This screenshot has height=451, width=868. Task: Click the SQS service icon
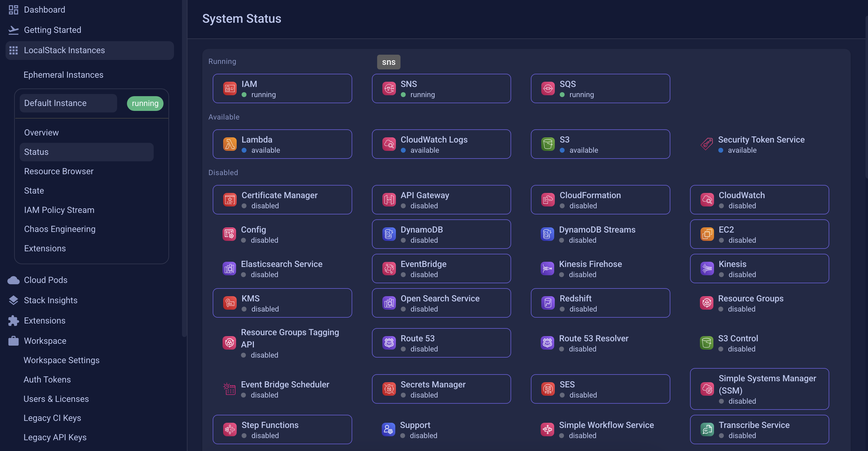547,88
